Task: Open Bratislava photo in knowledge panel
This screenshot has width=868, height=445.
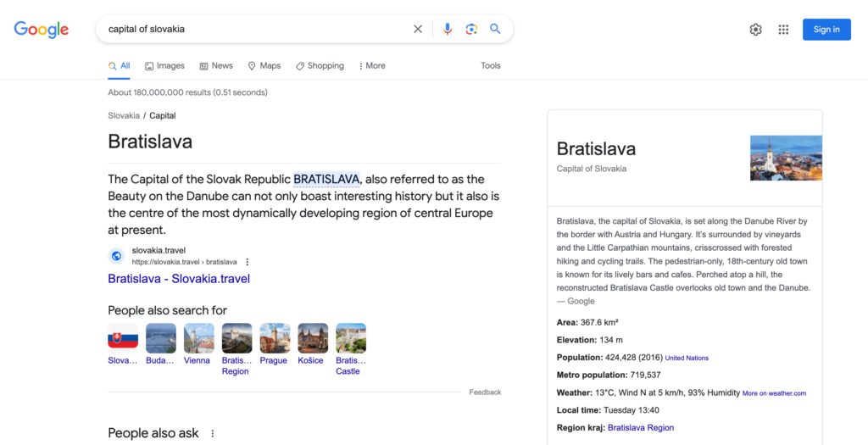Action: [786, 158]
